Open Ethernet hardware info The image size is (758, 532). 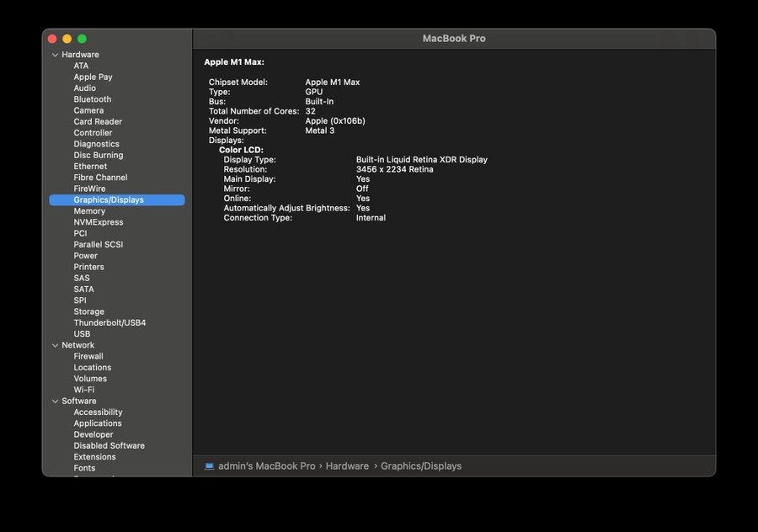pos(90,166)
